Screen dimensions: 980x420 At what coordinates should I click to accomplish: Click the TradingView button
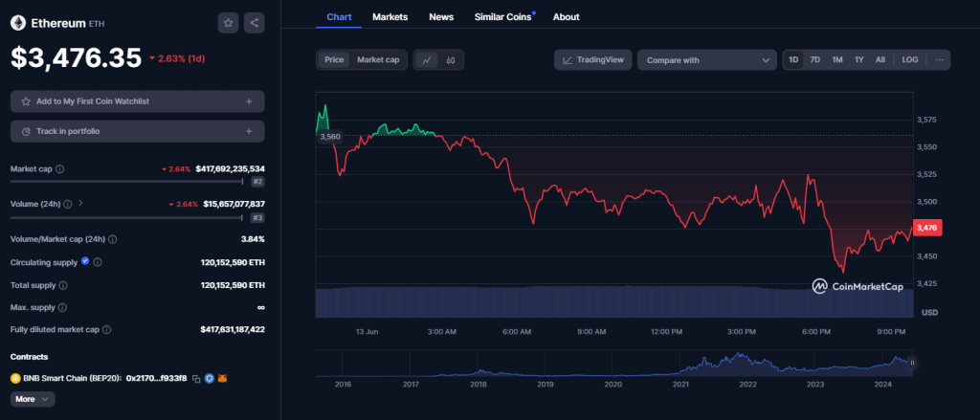(592, 60)
